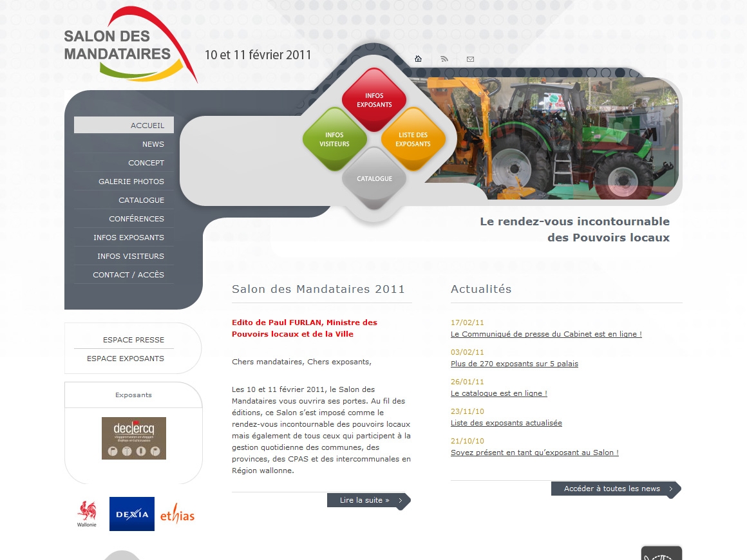Click the Espace Presse link
Image resolution: width=747 pixels, height=560 pixels.
[x=133, y=340]
